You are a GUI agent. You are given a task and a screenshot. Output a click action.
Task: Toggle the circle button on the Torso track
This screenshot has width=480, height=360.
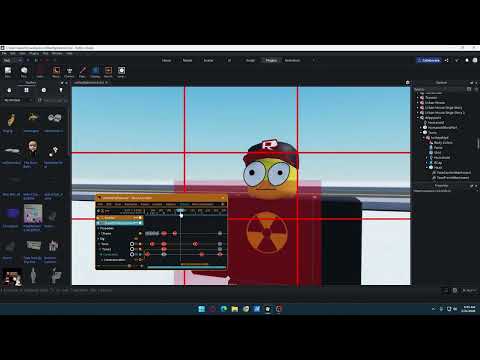click(132, 244)
